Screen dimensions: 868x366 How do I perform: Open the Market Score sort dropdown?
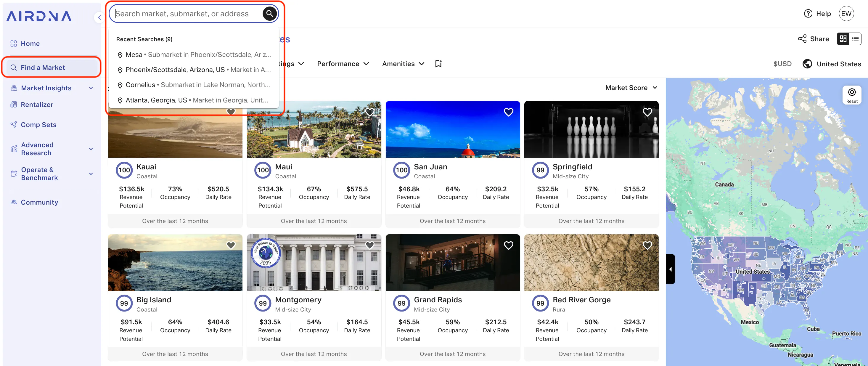pos(631,88)
